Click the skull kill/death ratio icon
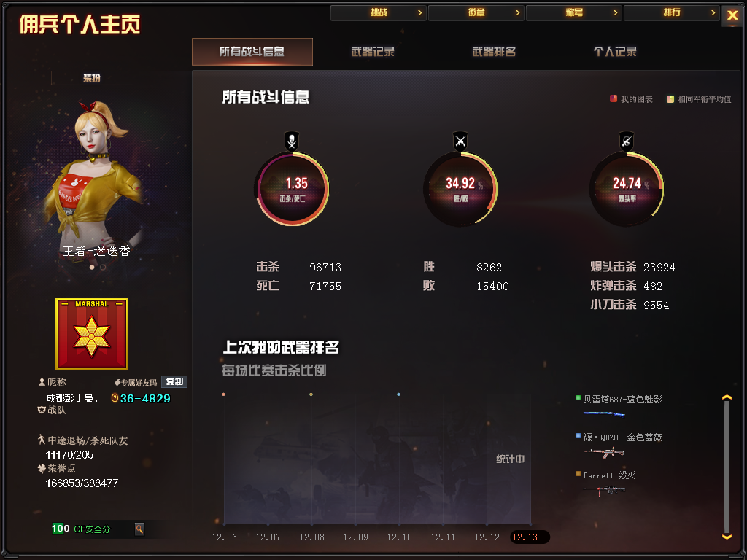The height and width of the screenshot is (560, 747). (292, 141)
